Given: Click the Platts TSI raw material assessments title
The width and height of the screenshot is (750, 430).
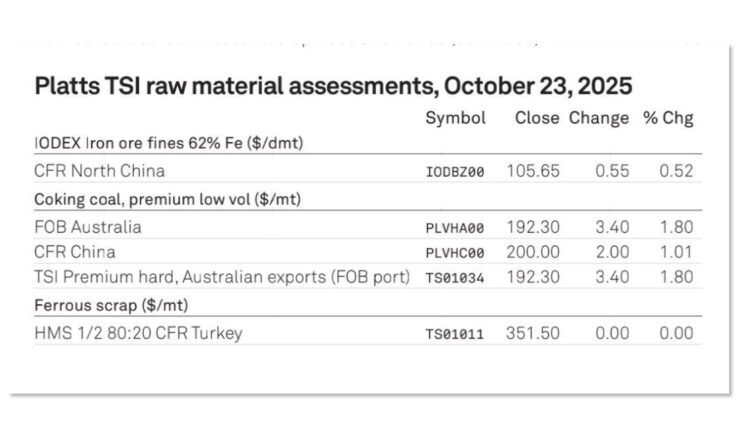Looking at the screenshot, I should tap(333, 85).
